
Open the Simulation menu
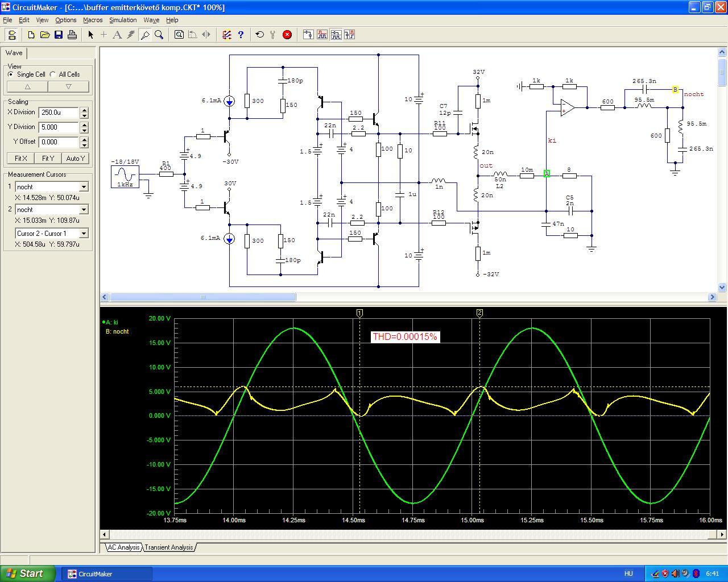[x=123, y=20]
